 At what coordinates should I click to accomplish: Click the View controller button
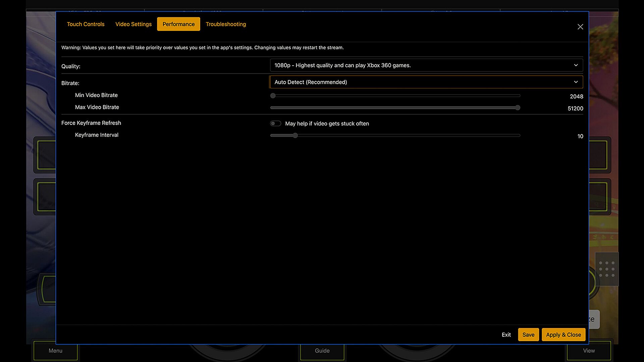[x=589, y=351]
